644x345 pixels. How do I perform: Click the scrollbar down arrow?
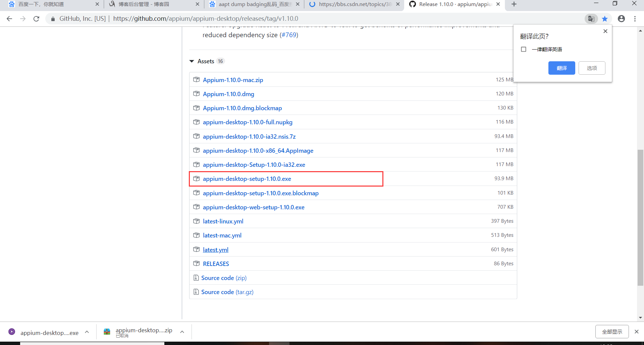(640, 318)
